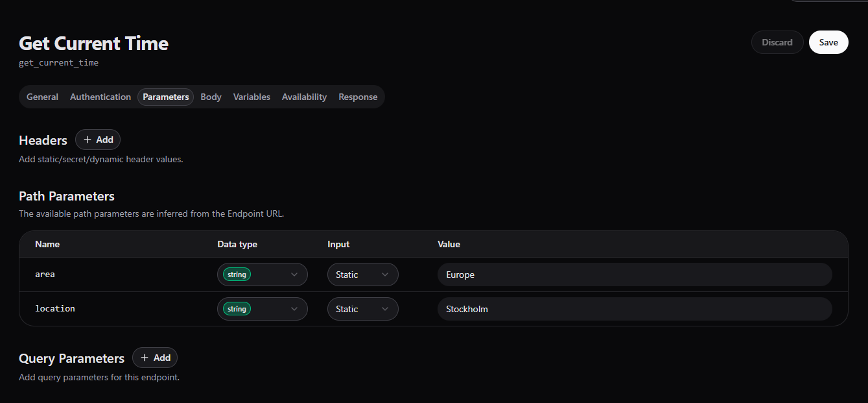The image size is (868, 403).
Task: View the Response tab
Action: click(x=358, y=97)
